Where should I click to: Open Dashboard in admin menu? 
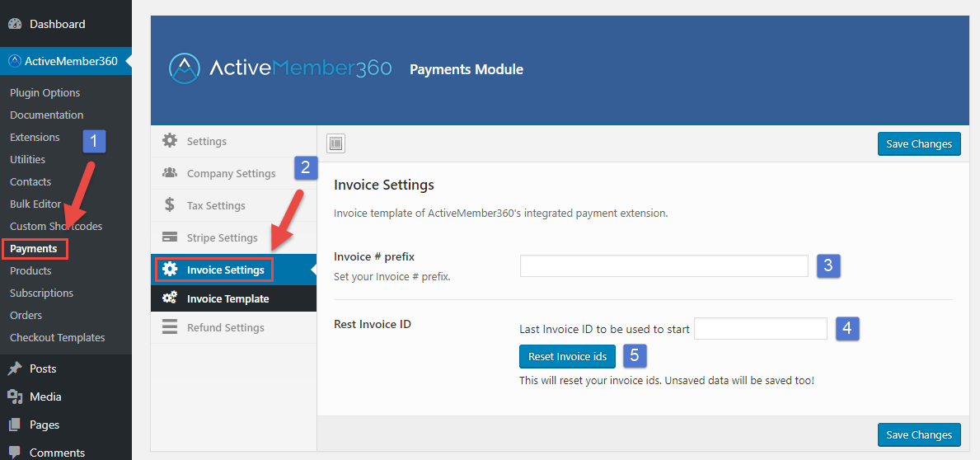(x=66, y=25)
